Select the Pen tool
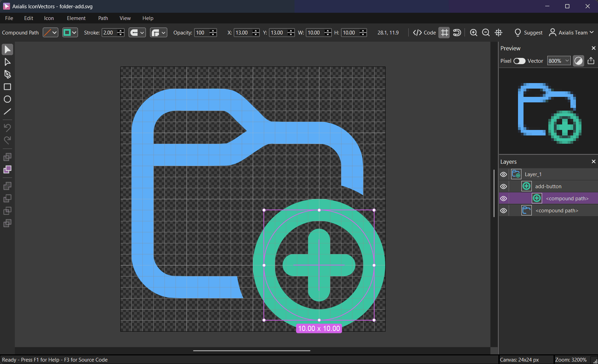 pos(7,74)
